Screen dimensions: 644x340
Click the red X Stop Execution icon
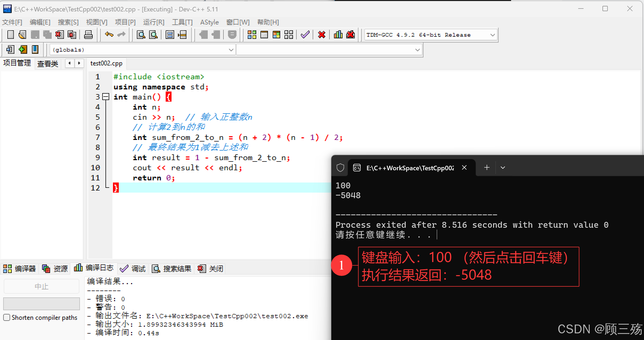[322, 35]
